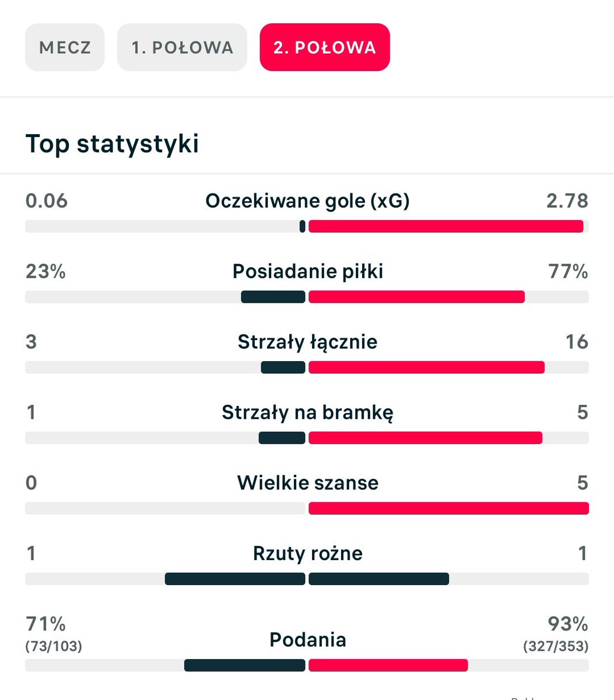Switch to the MECZ tab
This screenshot has width=614, height=700.
(x=65, y=47)
